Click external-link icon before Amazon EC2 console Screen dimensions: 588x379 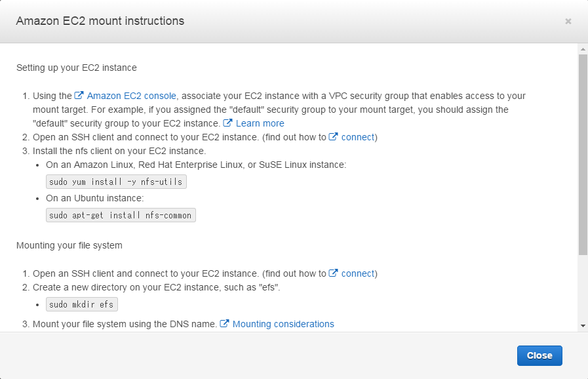(x=79, y=95)
